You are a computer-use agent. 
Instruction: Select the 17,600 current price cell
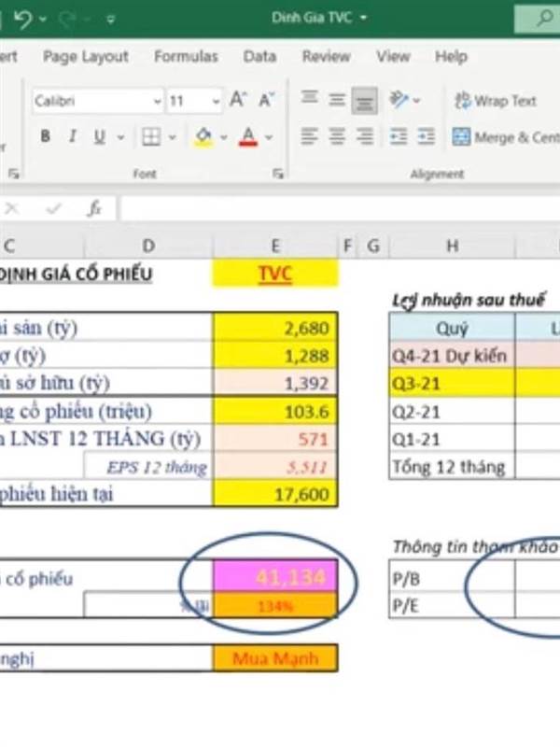pyautogui.click(x=275, y=494)
